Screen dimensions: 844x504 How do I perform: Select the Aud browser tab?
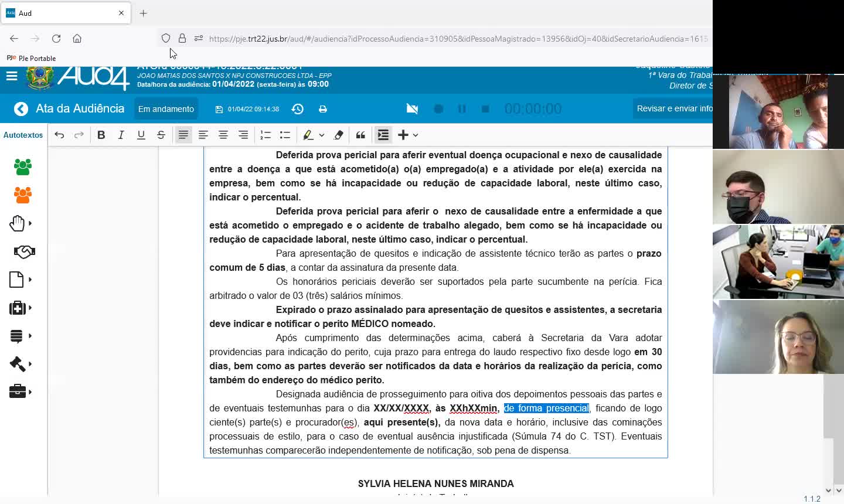(x=66, y=13)
